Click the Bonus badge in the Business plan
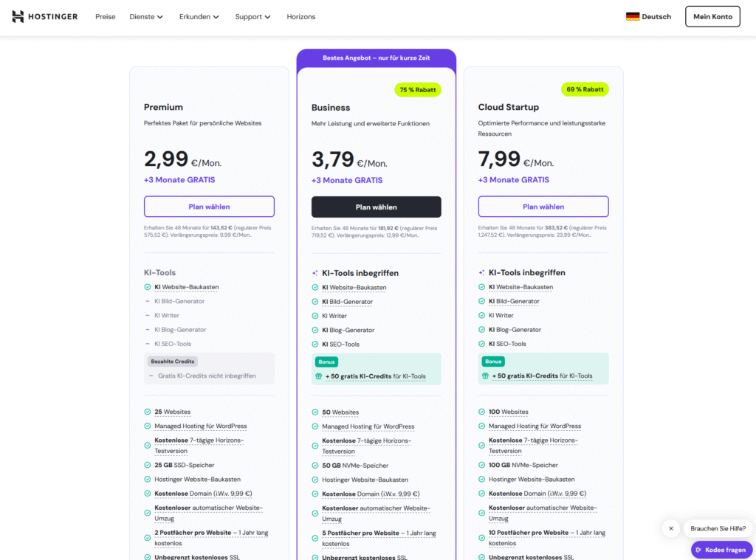This screenshot has height=560, width=756. coord(326,362)
